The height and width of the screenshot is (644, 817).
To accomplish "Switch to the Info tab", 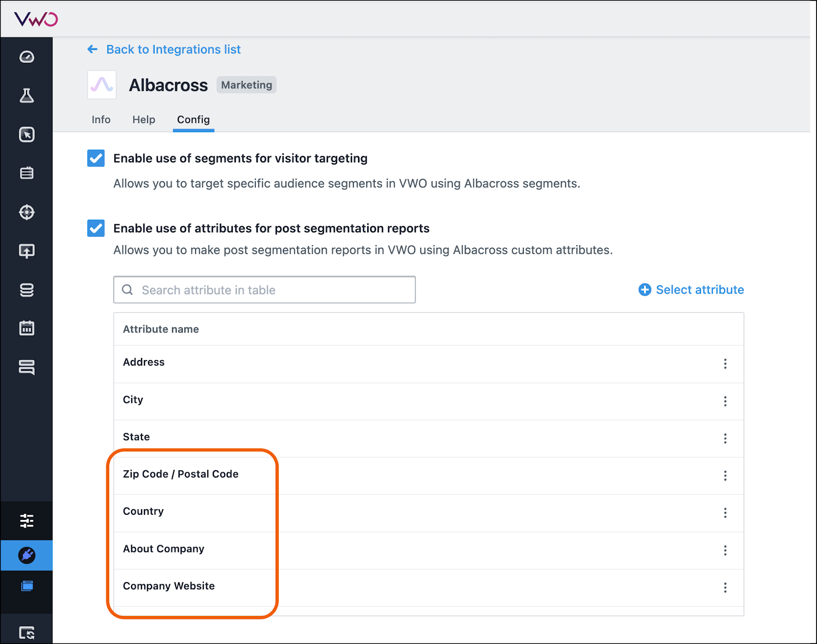I will pos(101,120).
